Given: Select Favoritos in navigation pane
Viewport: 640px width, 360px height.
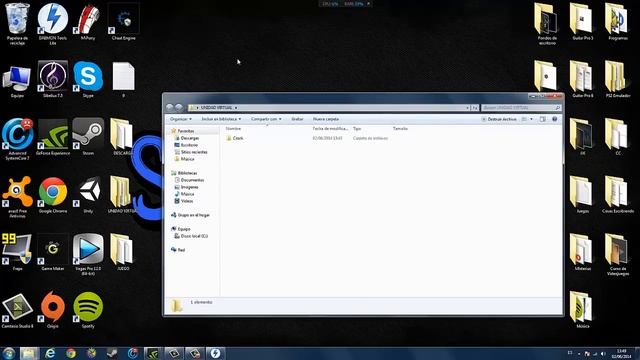Looking at the screenshot, I should pos(182,131).
